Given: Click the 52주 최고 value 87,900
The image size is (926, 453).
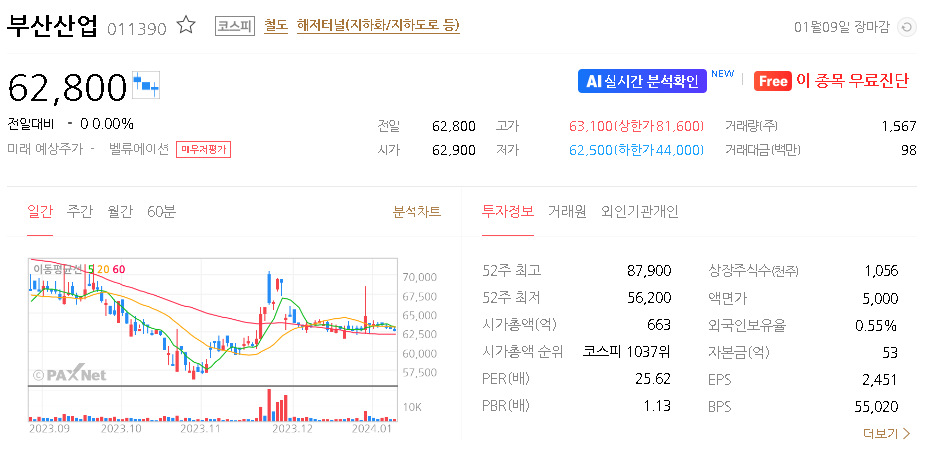Looking at the screenshot, I should tap(649, 271).
